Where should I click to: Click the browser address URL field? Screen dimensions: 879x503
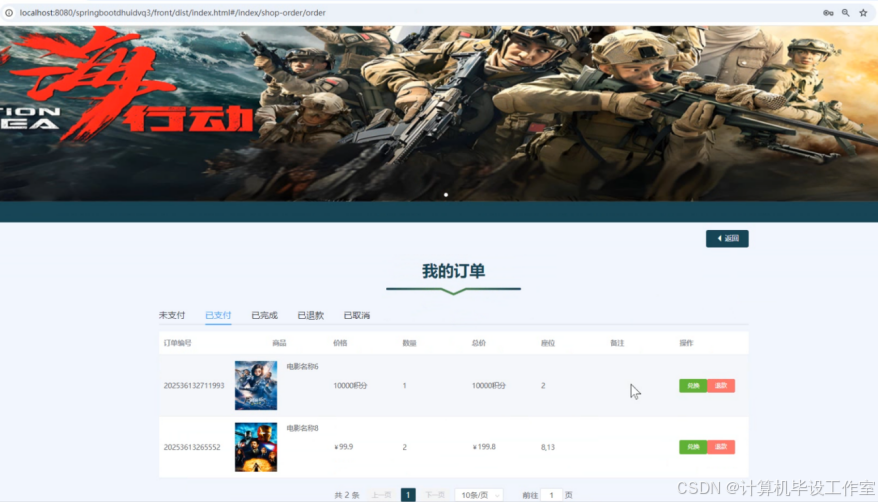click(172, 12)
